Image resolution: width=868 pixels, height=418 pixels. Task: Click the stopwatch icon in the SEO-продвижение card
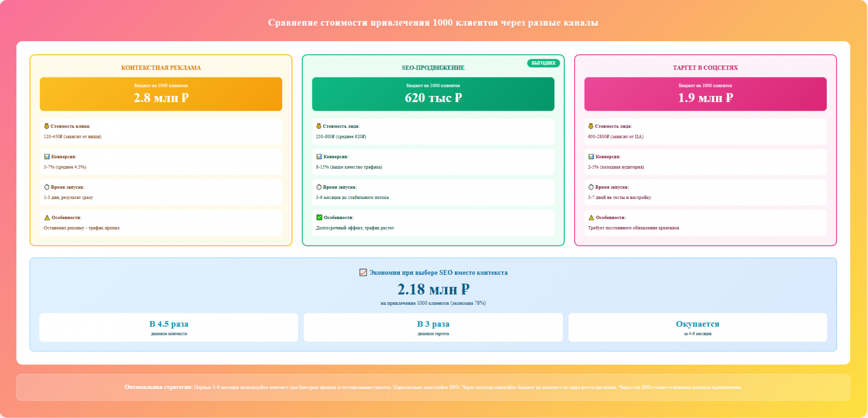pos(319,187)
